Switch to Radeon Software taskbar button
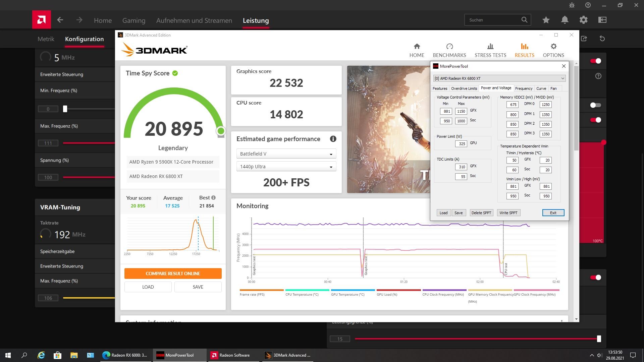 point(233,355)
